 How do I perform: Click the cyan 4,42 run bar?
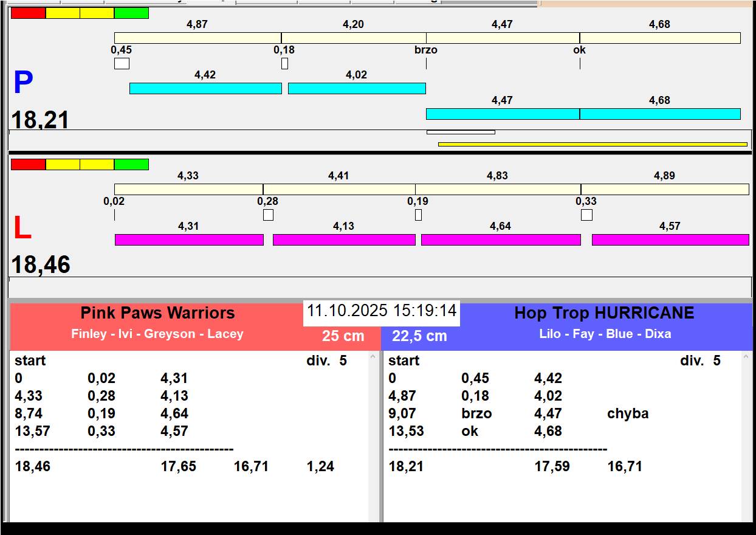[x=205, y=88]
